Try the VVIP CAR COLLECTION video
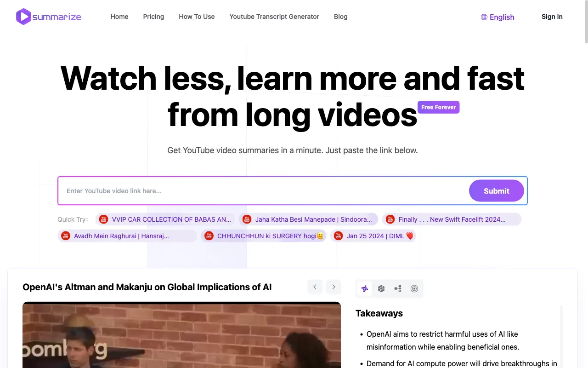The width and height of the screenshot is (588, 368). pyautogui.click(x=165, y=219)
